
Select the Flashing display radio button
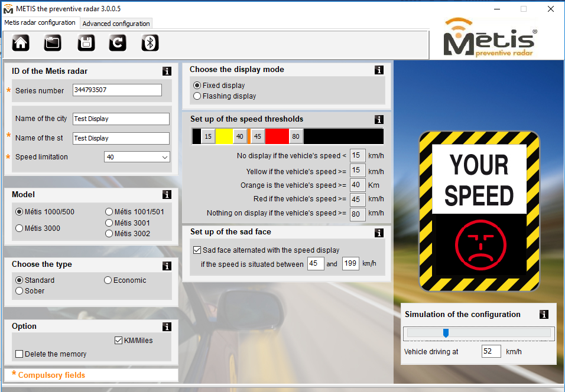point(197,96)
